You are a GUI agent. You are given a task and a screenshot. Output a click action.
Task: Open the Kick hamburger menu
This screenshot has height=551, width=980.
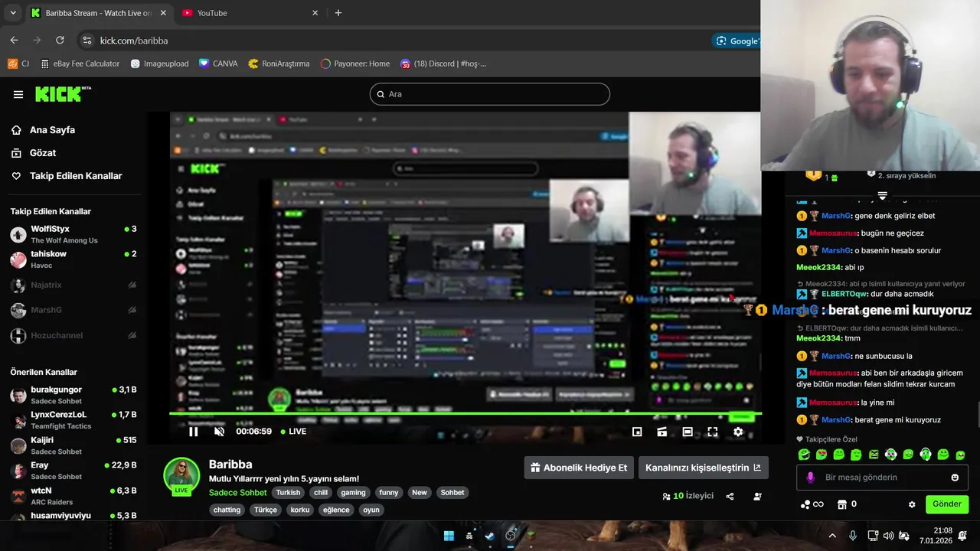pyautogui.click(x=18, y=94)
